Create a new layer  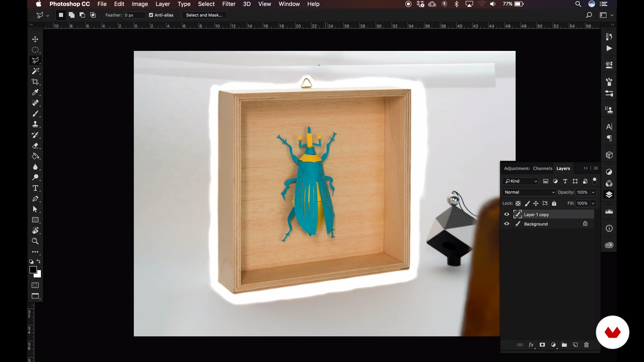pos(575,345)
